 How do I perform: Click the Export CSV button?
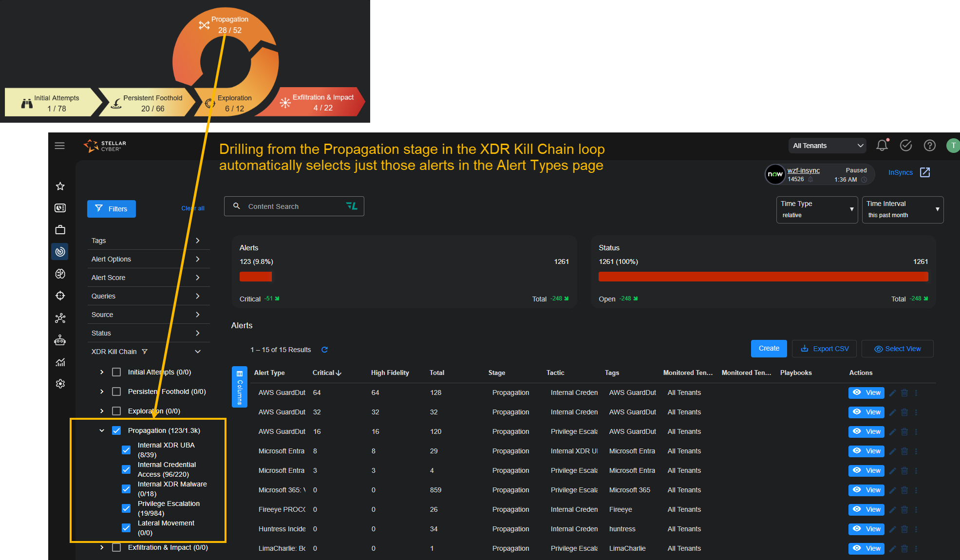[x=825, y=349]
